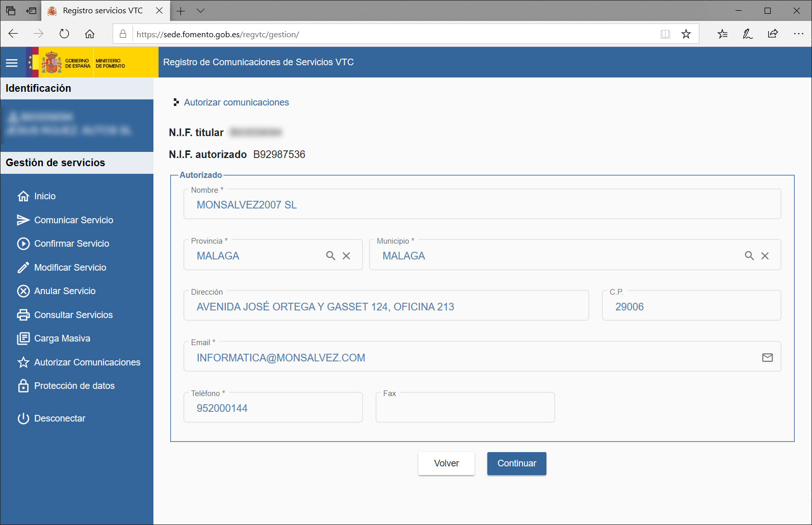This screenshot has height=525, width=812.
Task: Clear the Municipio field with X
Action: click(765, 256)
